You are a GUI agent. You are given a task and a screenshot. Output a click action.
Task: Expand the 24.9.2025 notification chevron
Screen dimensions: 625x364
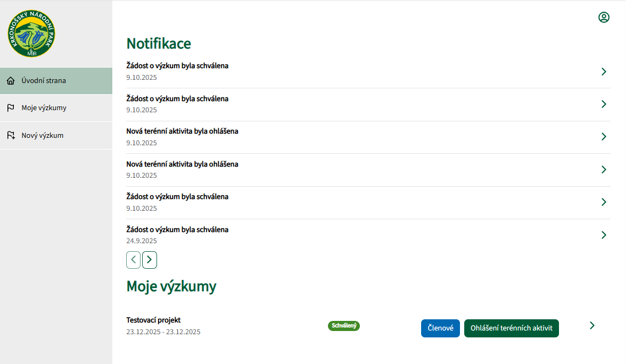pyautogui.click(x=604, y=235)
